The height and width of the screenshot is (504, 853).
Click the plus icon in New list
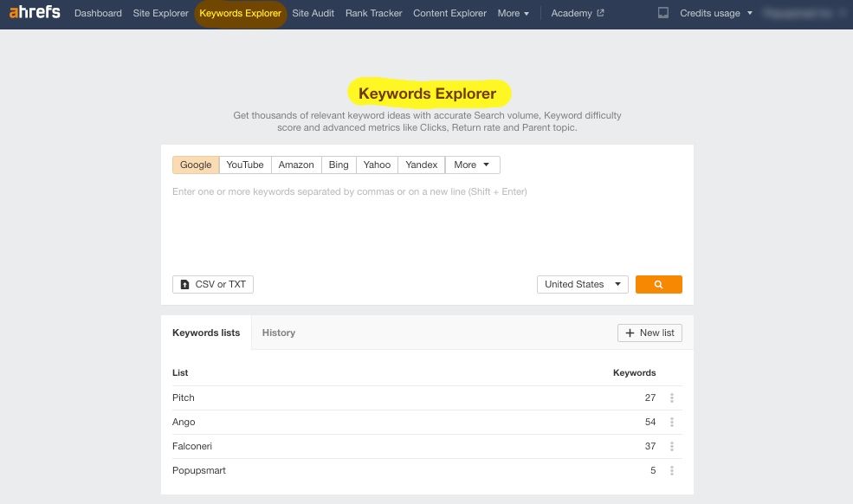630,333
